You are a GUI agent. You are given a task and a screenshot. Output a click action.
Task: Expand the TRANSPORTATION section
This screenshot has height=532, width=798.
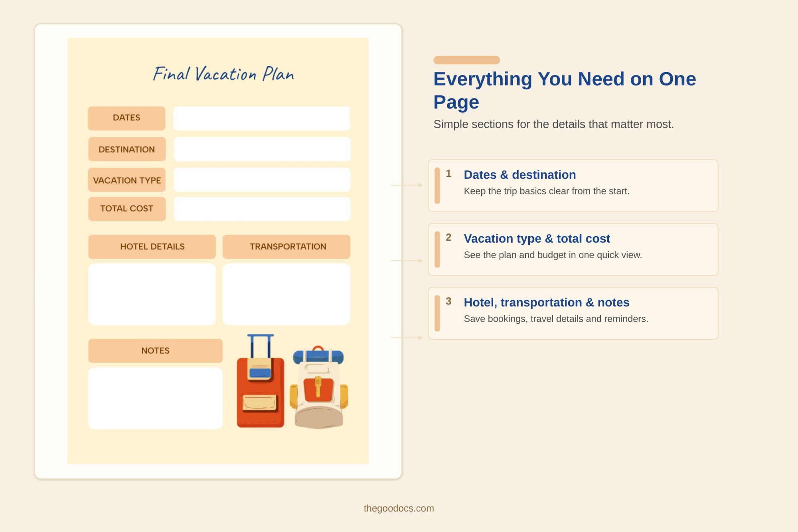point(287,246)
